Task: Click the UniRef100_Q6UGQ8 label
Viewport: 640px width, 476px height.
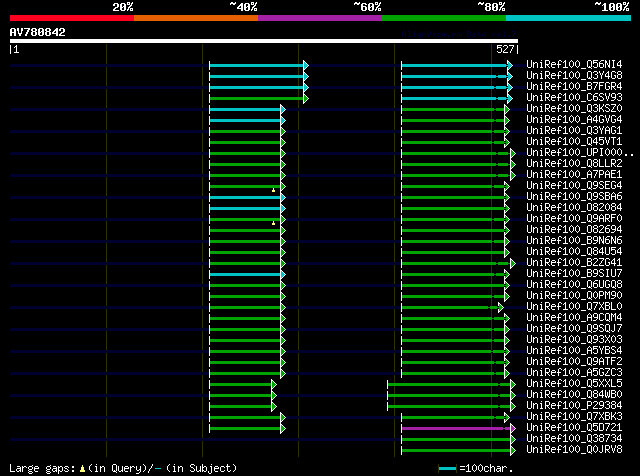Action: [574, 285]
